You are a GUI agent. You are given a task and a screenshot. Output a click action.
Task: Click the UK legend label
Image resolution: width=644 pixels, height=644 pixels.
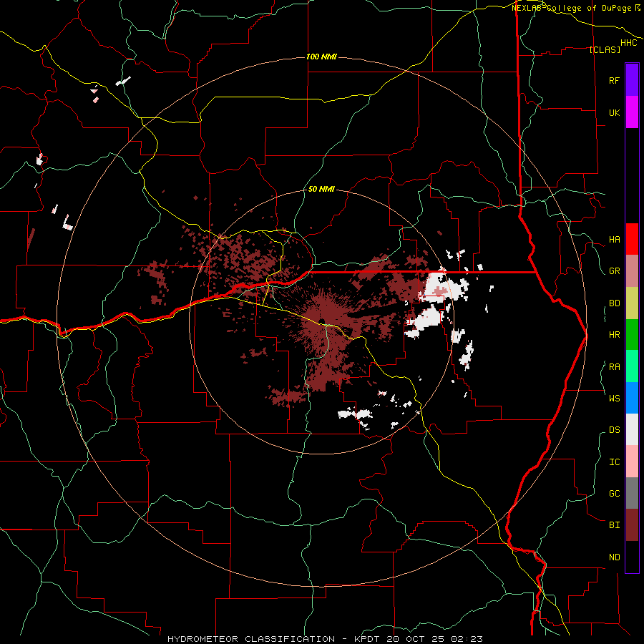(614, 112)
